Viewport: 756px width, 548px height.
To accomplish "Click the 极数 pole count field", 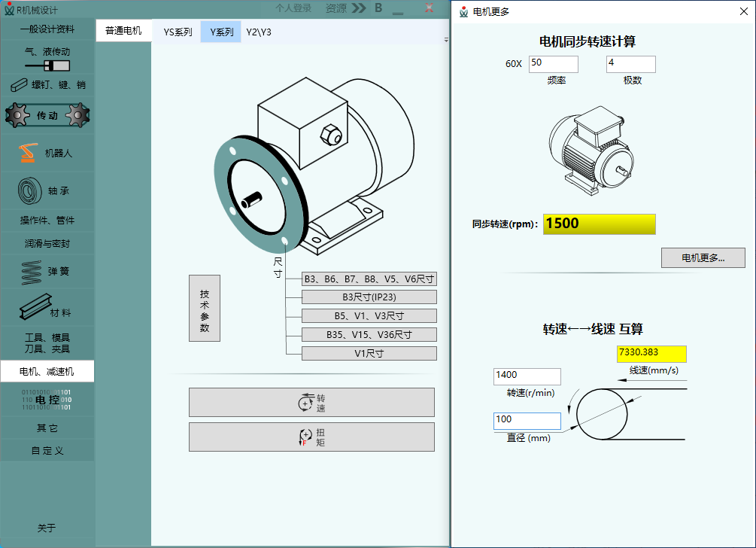I will [630, 64].
